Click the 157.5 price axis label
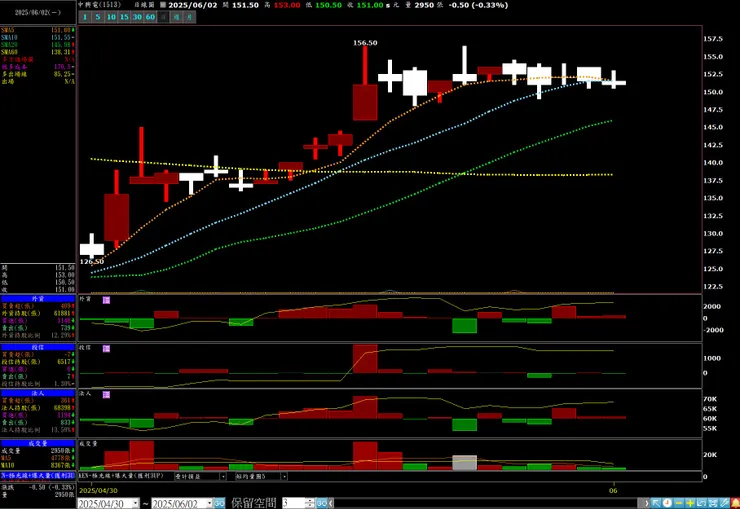This screenshot has height=509, width=740. 713,39
